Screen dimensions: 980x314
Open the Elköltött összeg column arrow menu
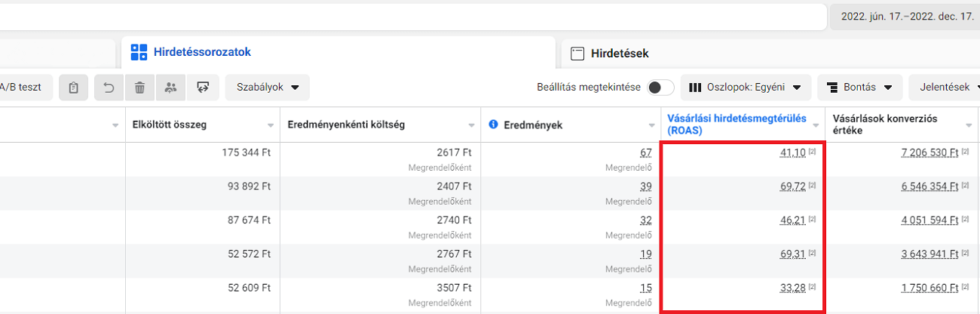[271, 125]
